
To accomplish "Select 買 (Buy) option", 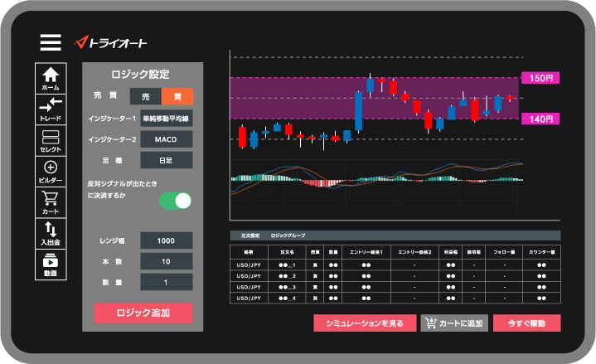I will [x=177, y=97].
